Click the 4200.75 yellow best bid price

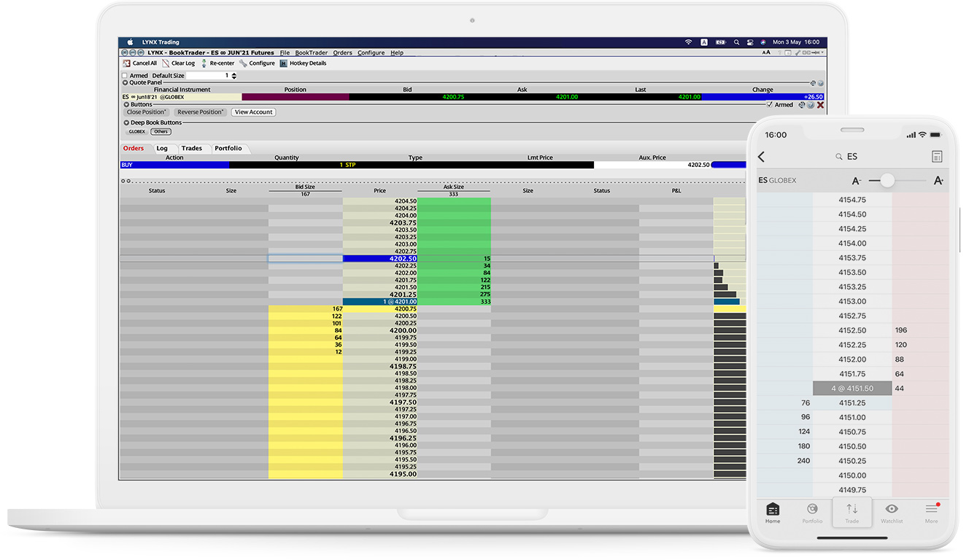point(380,308)
